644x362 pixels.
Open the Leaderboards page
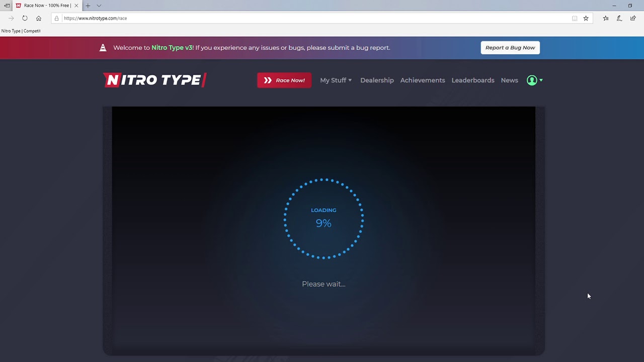click(473, 80)
